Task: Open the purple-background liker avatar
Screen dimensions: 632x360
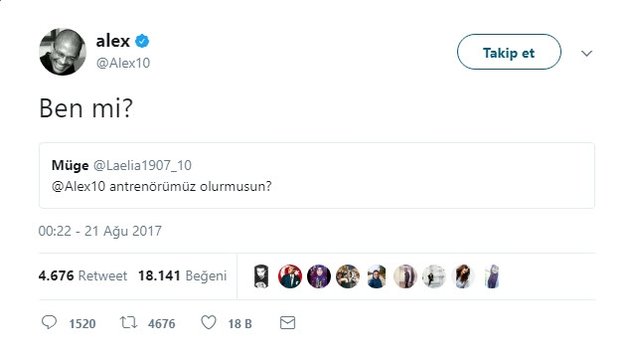Action: (x=319, y=277)
